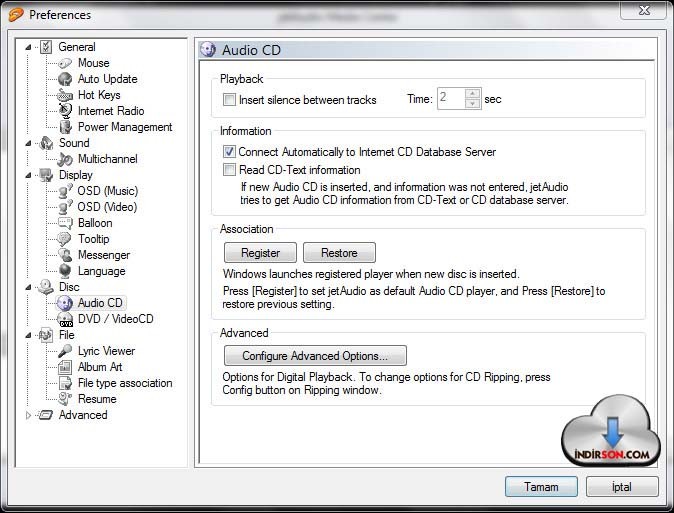674x513 pixels.
Task: Collapse the General tree node
Action: pos(28,47)
